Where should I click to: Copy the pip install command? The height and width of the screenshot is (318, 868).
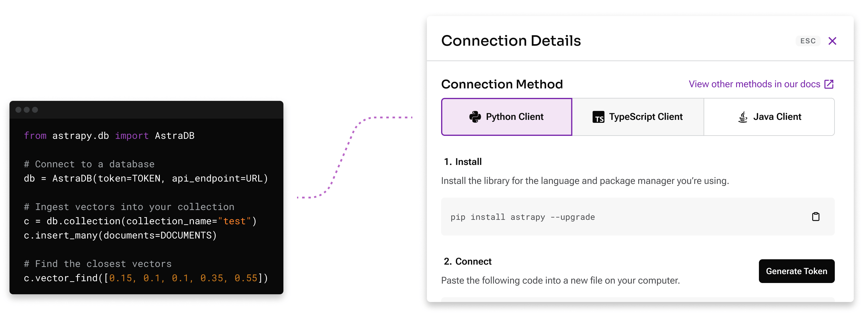tap(816, 217)
